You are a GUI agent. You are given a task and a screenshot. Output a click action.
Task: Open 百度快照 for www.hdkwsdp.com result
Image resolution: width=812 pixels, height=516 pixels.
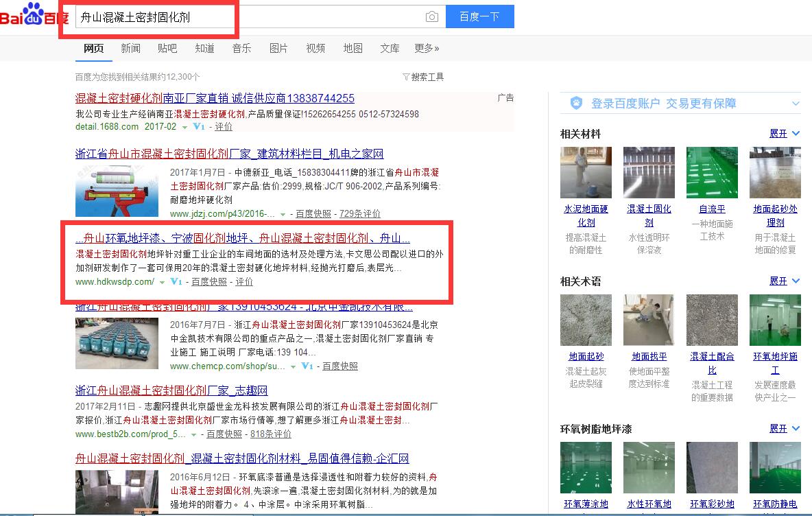click(x=209, y=281)
